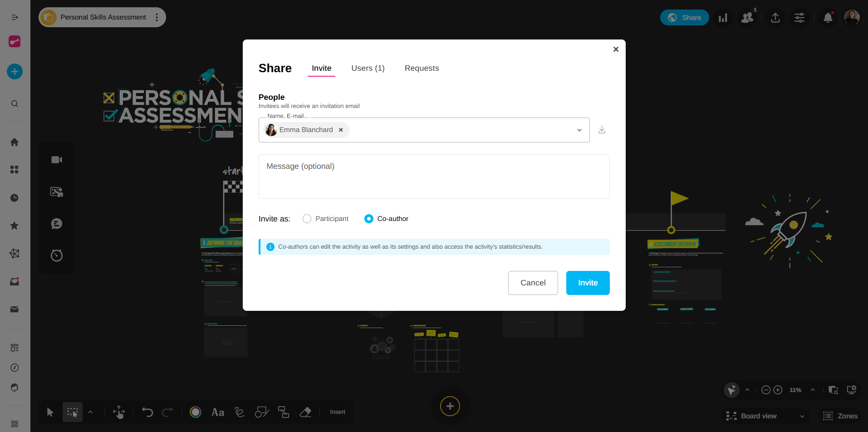This screenshot has height=432, width=868.
Task: Open the statistics bar chart icon
Action: (x=723, y=18)
